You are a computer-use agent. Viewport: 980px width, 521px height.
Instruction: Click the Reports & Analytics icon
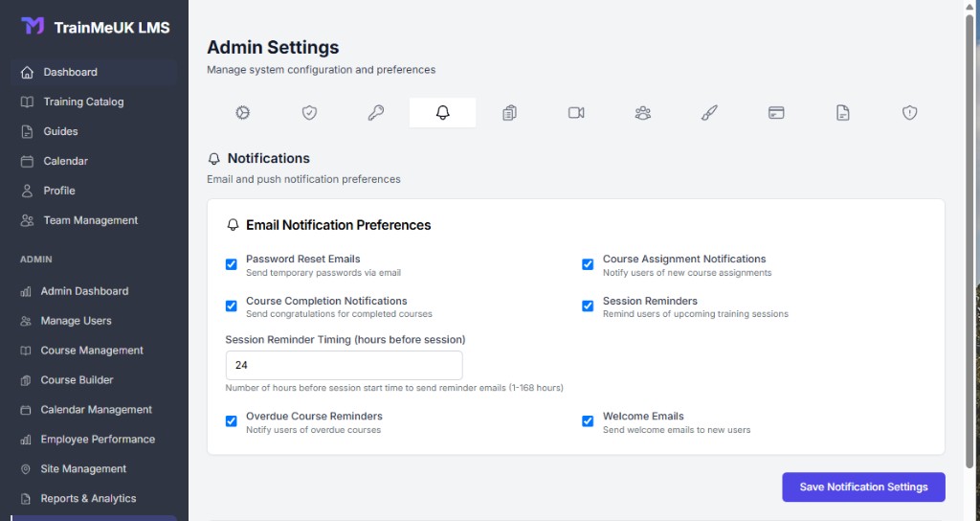click(26, 498)
